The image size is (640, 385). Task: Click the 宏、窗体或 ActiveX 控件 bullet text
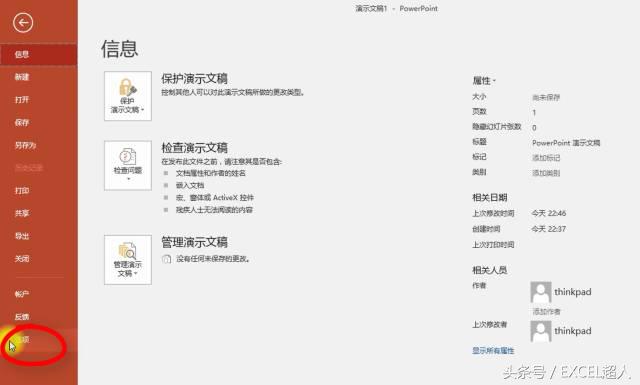coord(215,198)
